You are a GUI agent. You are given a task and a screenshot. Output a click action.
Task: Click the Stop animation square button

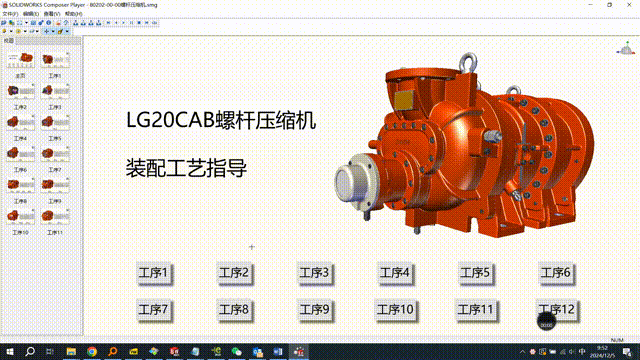coord(139,22)
